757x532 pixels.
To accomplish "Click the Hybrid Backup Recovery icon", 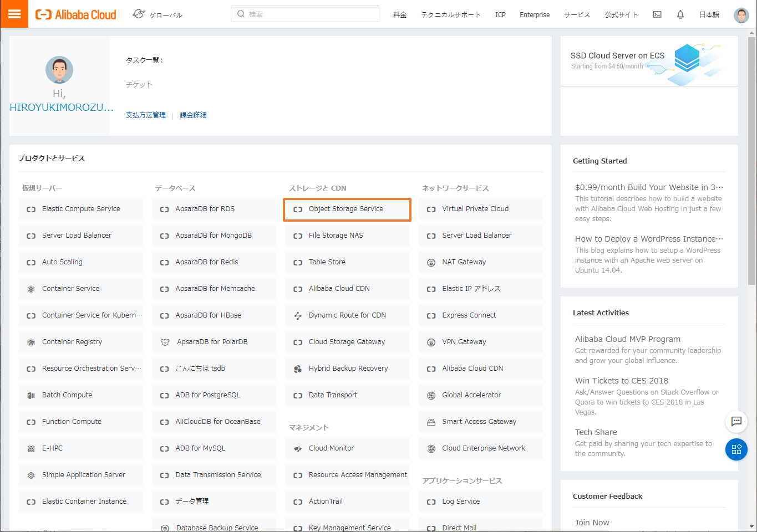I will tap(298, 369).
